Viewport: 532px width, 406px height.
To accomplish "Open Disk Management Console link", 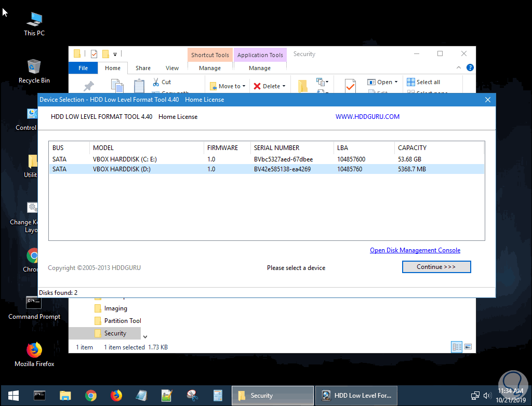I will pos(415,250).
